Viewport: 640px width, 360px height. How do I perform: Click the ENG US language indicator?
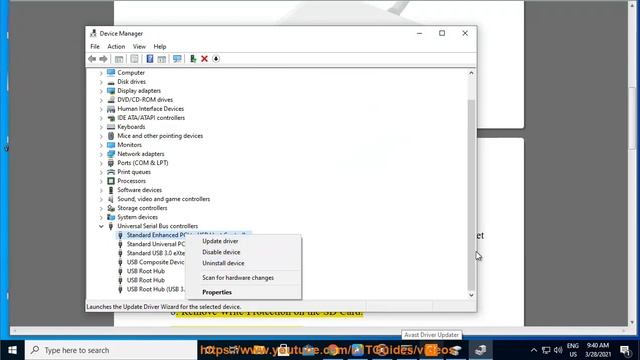click(573, 350)
